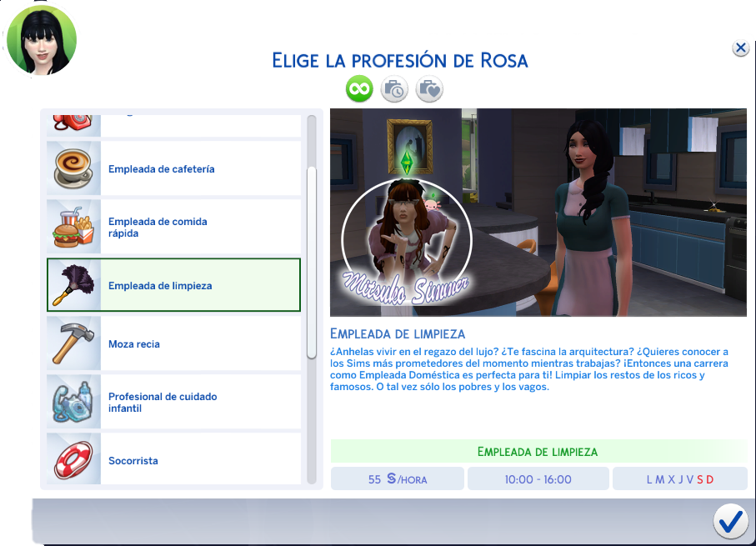This screenshot has height=546, width=756.
Task: Click the baby bottle childcare icon
Action: 73,402
